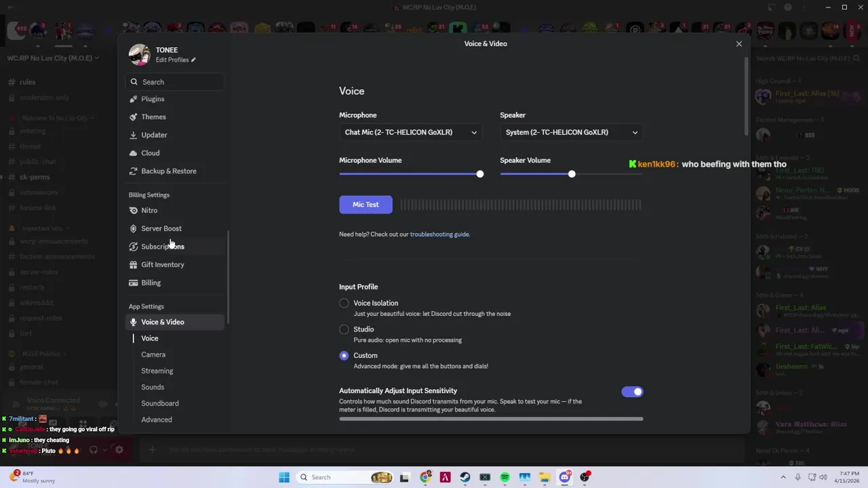Click the Backup & Restore sync icon
This screenshot has height=488, width=868.
point(133,171)
